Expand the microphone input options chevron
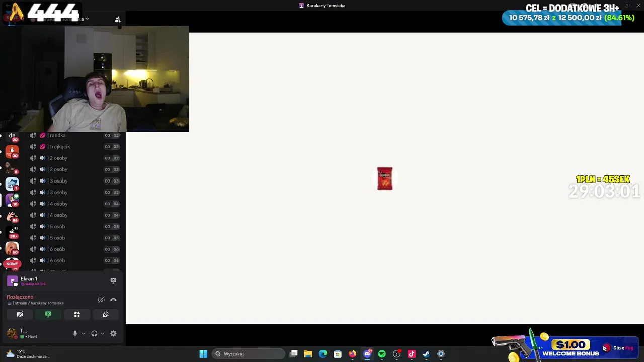 84,333
